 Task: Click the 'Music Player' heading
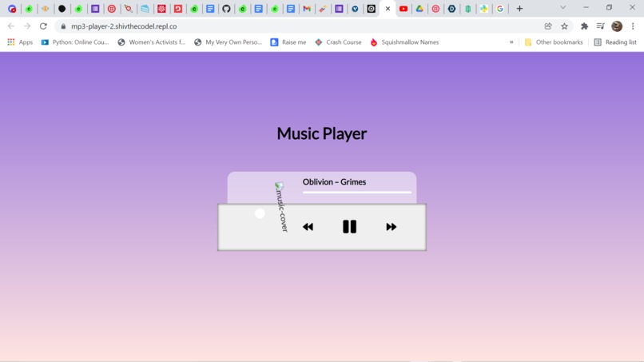pyautogui.click(x=321, y=133)
